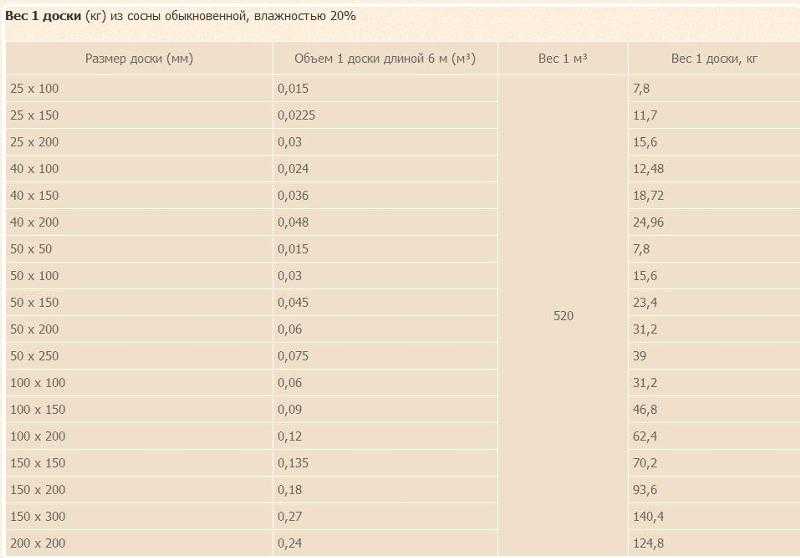Select the '150 x 300' board size cell

click(x=139, y=517)
